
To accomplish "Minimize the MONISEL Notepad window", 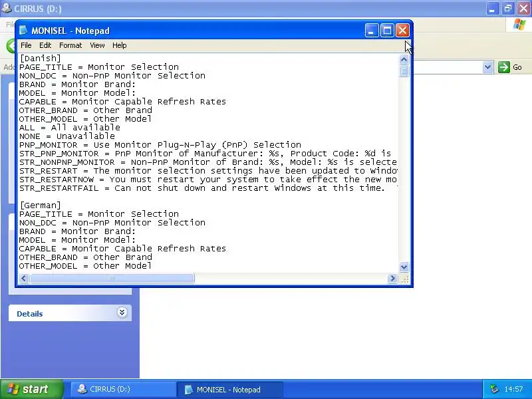I will pos(372,31).
